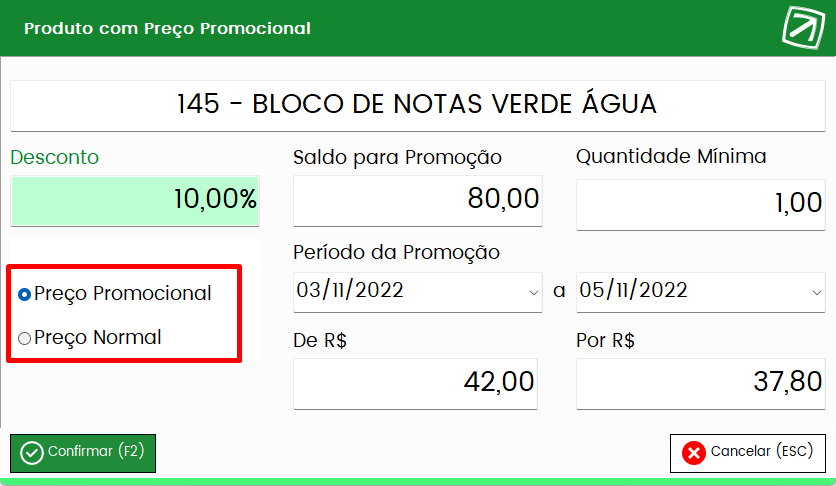The image size is (836, 486).
Task: Click the green checkmark icon on Confirmar
Action: (31, 453)
